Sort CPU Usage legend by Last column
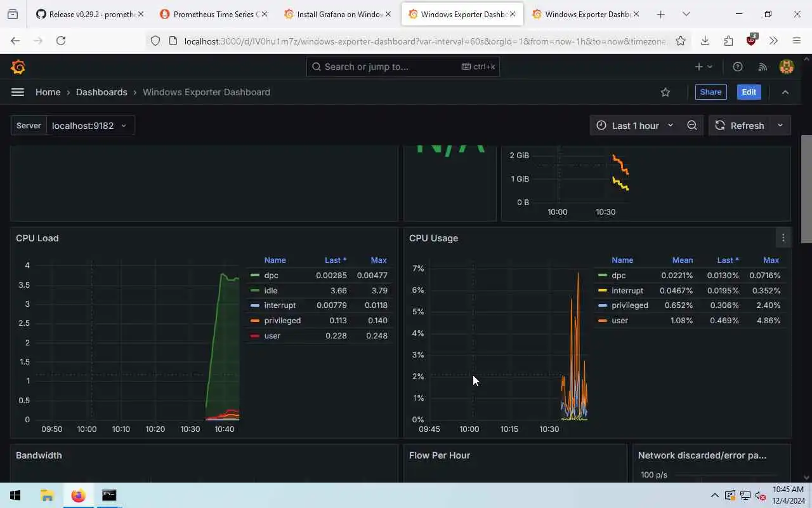Image resolution: width=812 pixels, height=508 pixels. (x=728, y=260)
